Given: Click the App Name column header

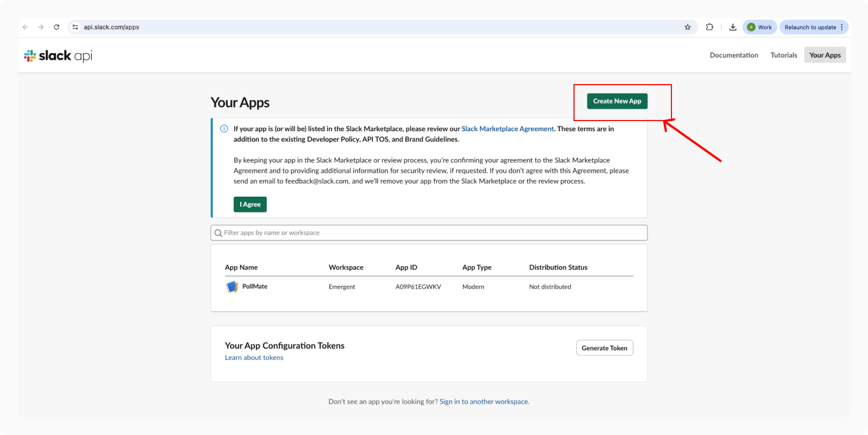Looking at the screenshot, I should pyautogui.click(x=241, y=267).
